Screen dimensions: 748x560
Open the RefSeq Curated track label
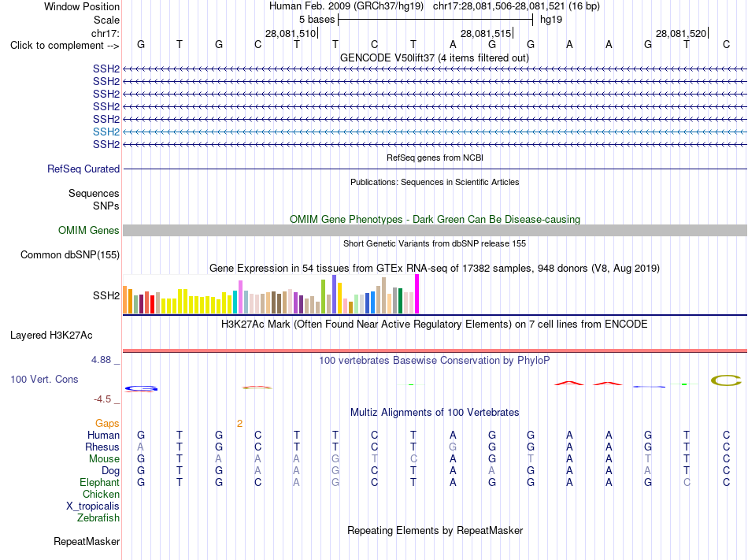click(83, 169)
